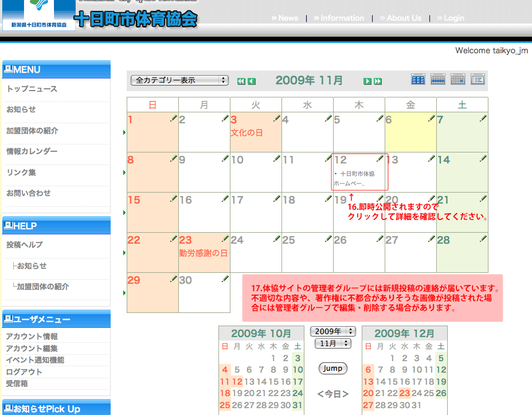The height and width of the screenshot is (415, 532).
Task: Select お知らせ in the MENU block
Action: (x=21, y=109)
